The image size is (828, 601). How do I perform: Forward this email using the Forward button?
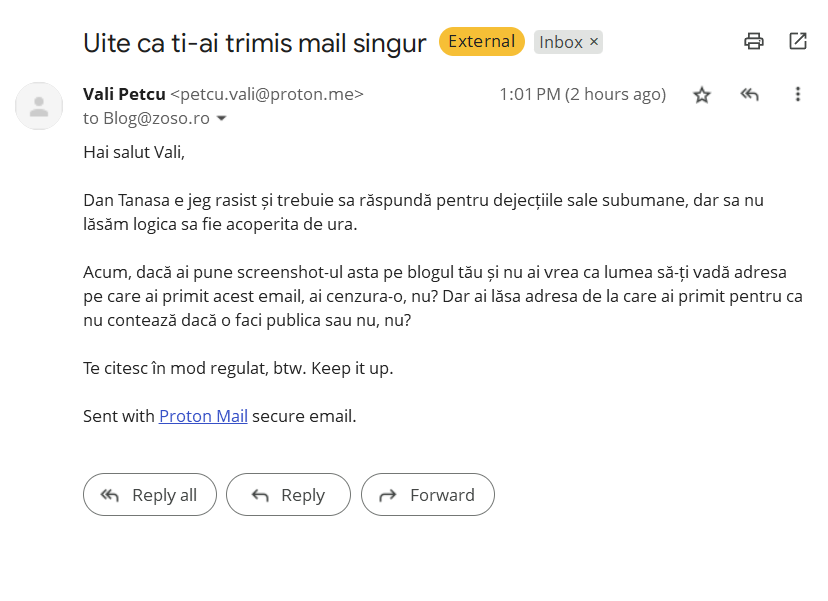coord(428,495)
